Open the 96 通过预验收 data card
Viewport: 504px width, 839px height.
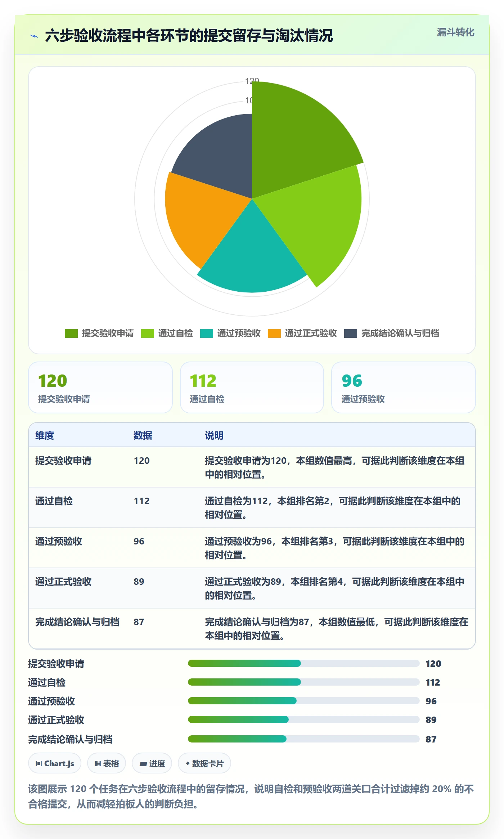(x=404, y=387)
